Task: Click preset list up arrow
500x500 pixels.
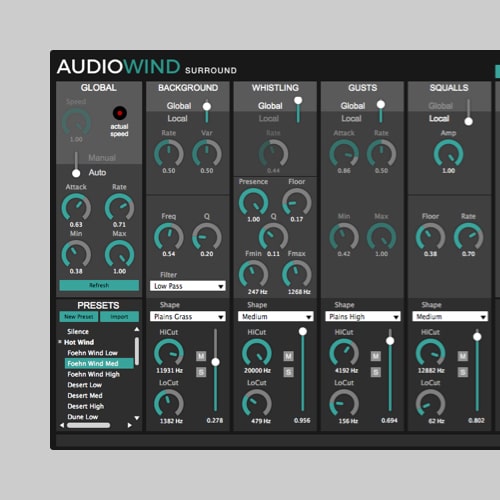Action: click(x=137, y=329)
